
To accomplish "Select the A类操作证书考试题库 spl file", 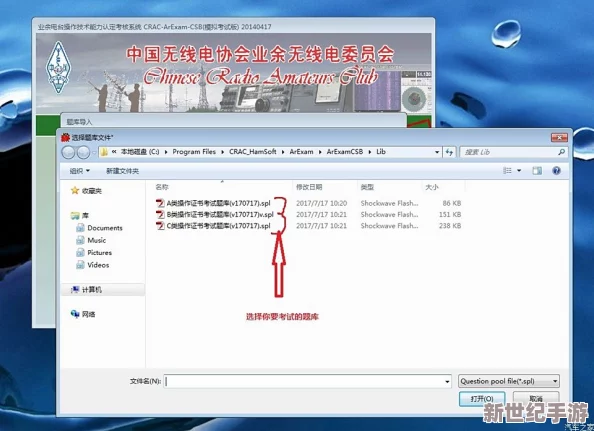I will (213, 203).
